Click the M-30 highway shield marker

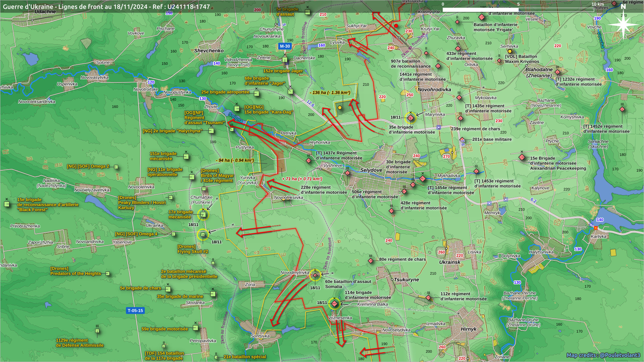click(285, 46)
